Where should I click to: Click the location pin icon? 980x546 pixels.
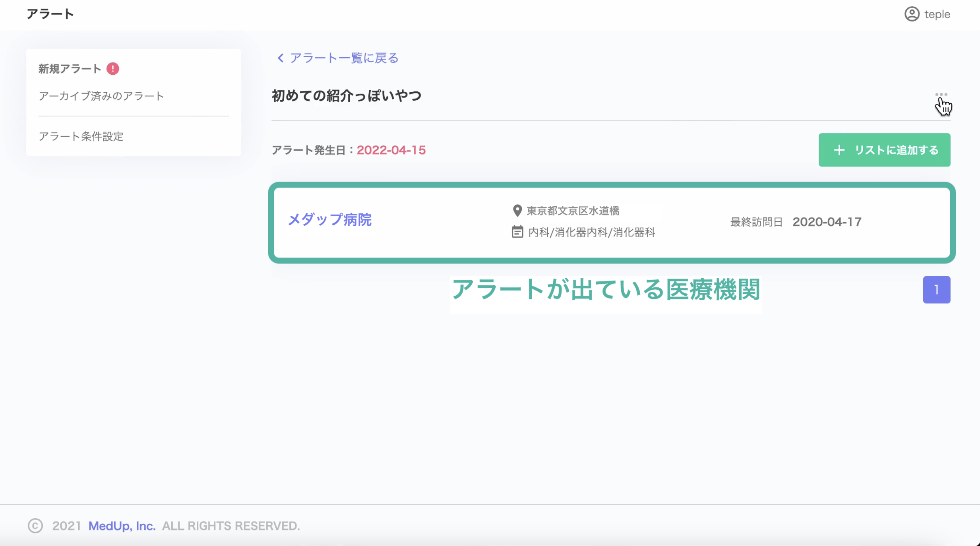517,211
